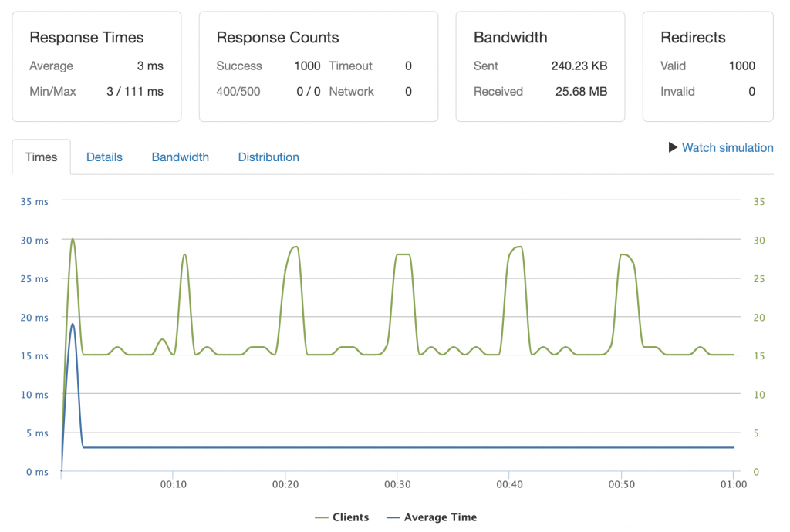
Task: Click the 01:00 time axis label
Action: pos(734,484)
